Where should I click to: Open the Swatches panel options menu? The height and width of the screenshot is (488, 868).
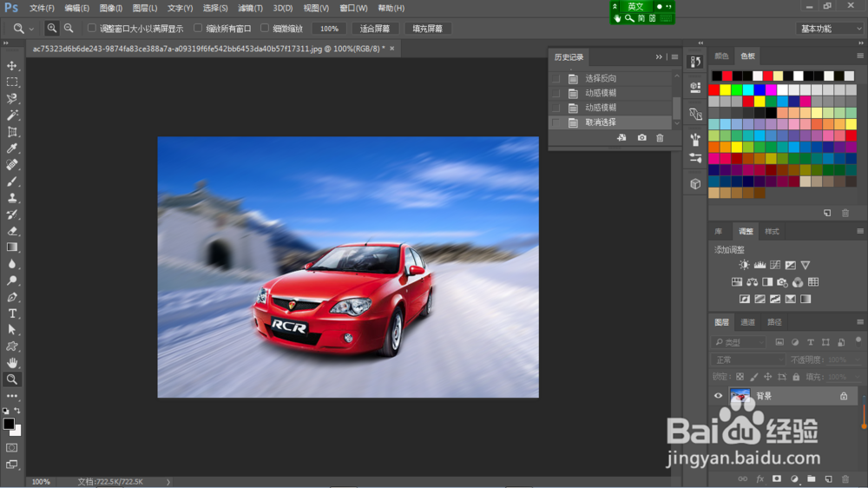[x=859, y=56]
